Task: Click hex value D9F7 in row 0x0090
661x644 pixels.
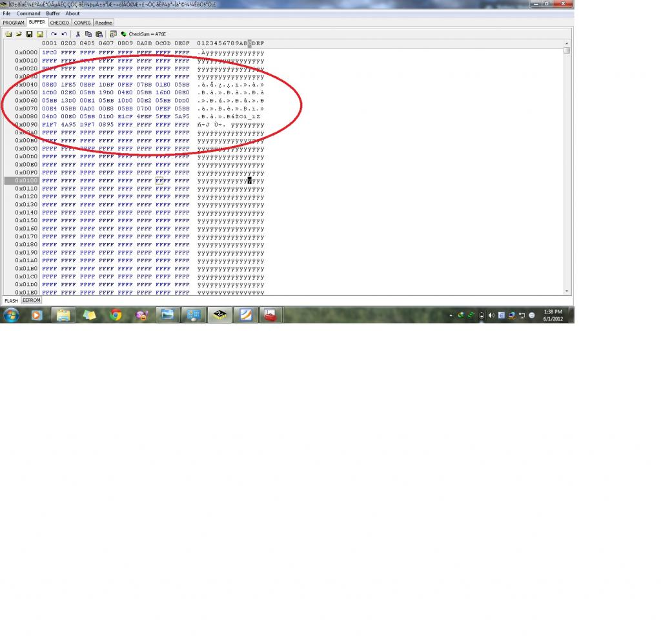Action: coord(87,125)
